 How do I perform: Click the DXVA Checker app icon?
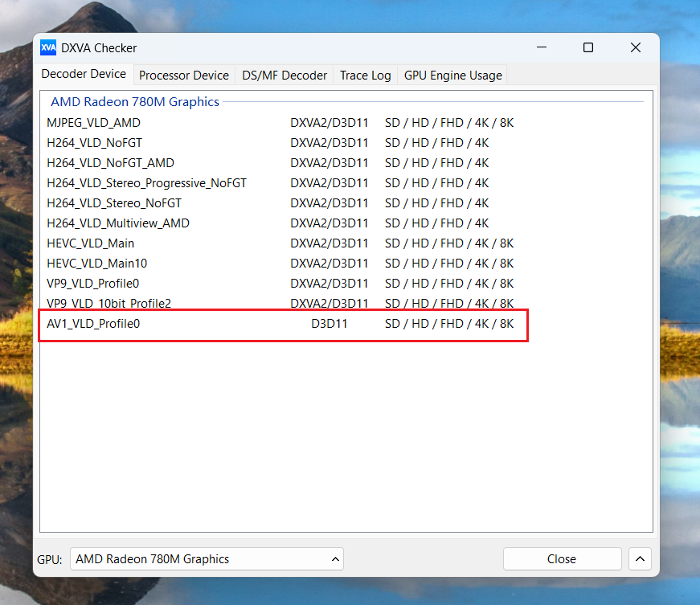[x=48, y=47]
